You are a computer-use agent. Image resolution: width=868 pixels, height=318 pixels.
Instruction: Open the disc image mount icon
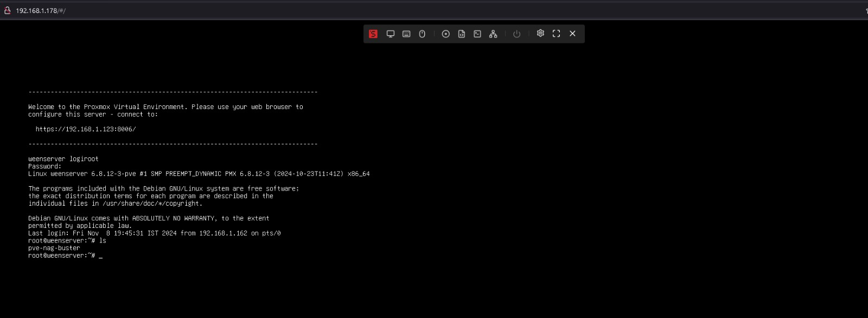[446, 34]
